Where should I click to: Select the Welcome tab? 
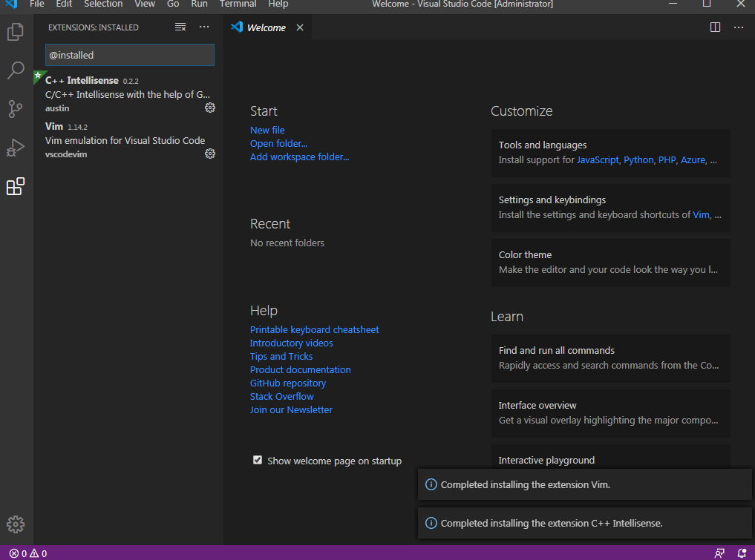pyautogui.click(x=267, y=27)
